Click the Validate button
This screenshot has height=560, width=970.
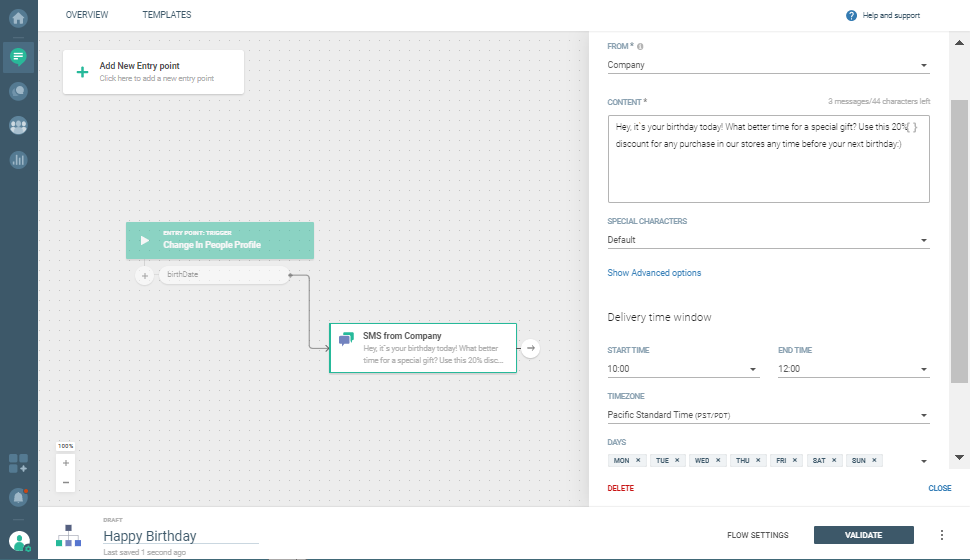point(863,535)
